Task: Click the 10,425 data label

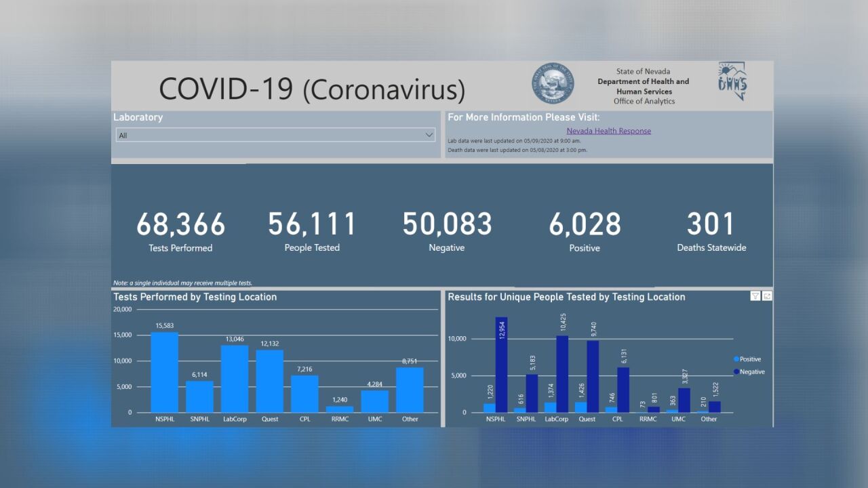Action: pos(563,323)
